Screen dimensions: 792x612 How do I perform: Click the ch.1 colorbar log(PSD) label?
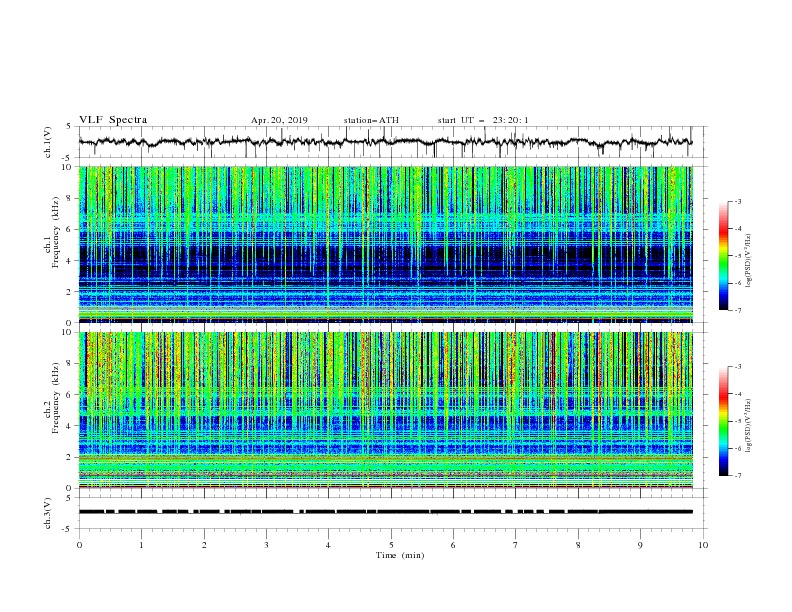click(x=749, y=261)
